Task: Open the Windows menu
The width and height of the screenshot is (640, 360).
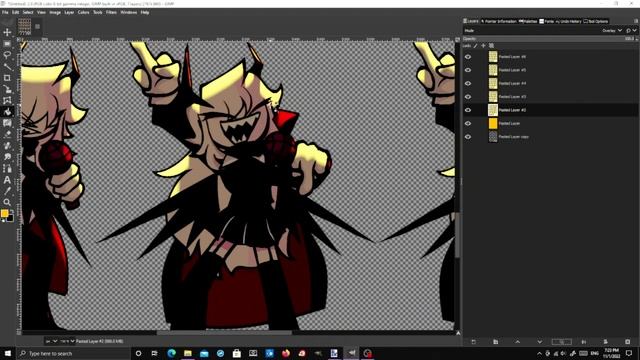Action: click(x=129, y=13)
